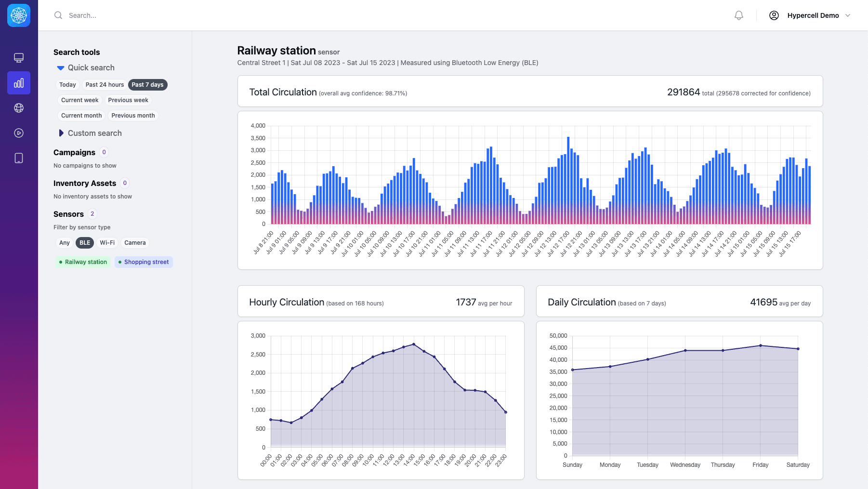Open the bar chart analytics icon
The width and height of the screenshot is (868, 489).
19,83
